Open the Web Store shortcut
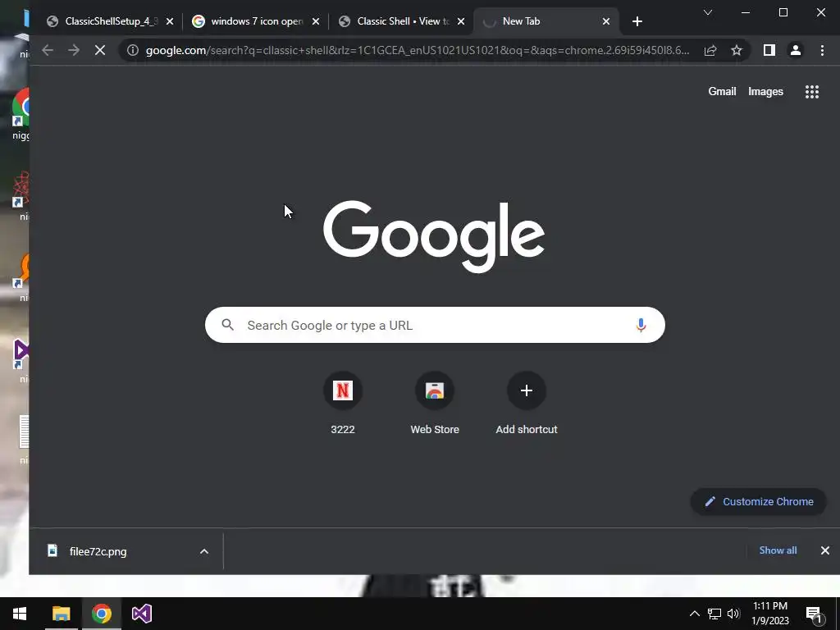The width and height of the screenshot is (840, 630). (x=435, y=402)
